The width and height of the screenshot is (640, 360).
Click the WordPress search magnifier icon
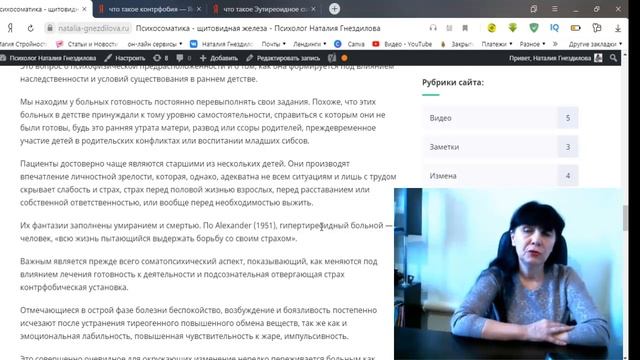coord(613,58)
